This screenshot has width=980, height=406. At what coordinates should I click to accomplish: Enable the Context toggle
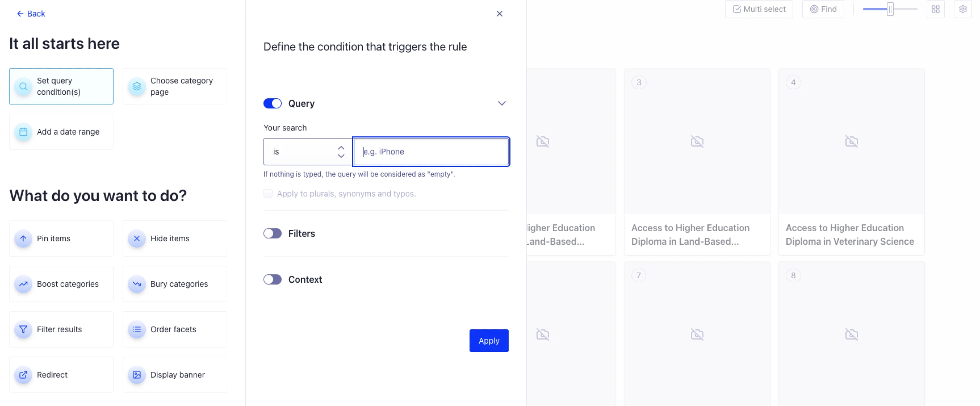pyautogui.click(x=273, y=279)
